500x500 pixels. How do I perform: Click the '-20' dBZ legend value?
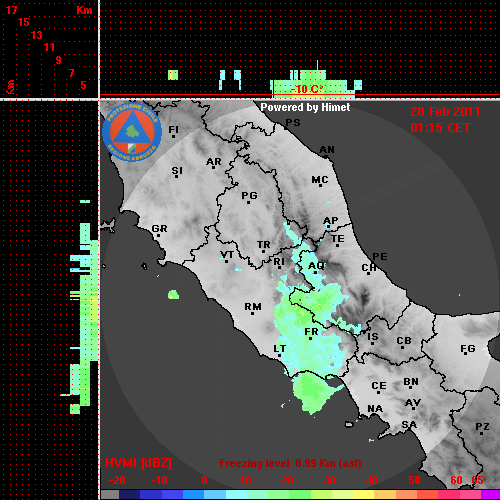(x=117, y=480)
